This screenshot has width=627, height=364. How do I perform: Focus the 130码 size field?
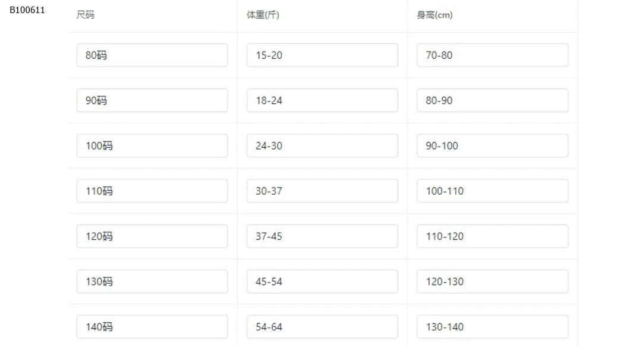[152, 281]
